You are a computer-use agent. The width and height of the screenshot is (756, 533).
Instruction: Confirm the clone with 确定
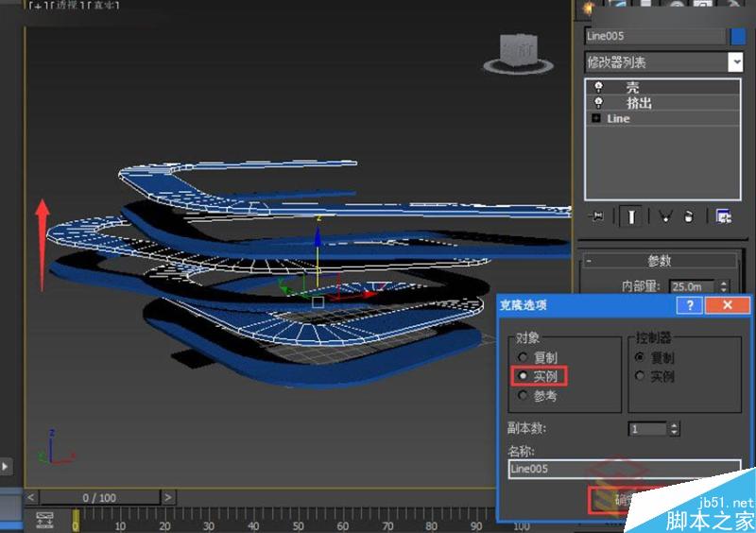pyautogui.click(x=622, y=500)
